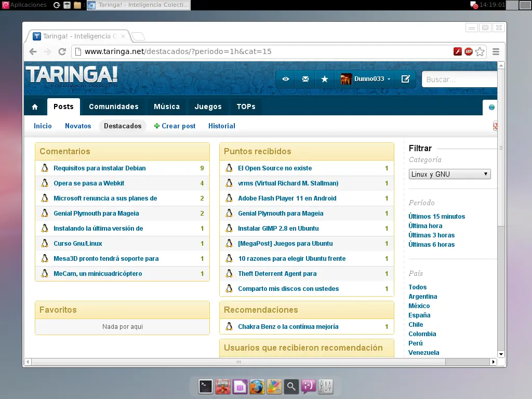Go to home via house icon
532x399 pixels.
click(x=35, y=107)
